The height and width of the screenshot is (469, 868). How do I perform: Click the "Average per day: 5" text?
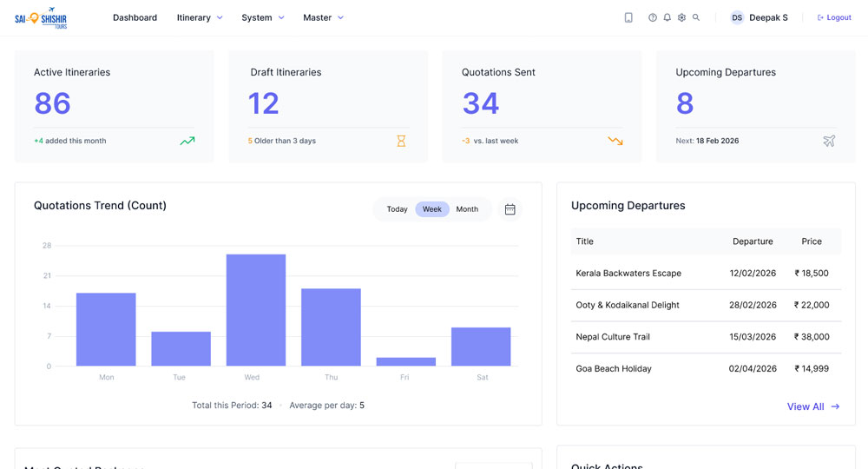[x=326, y=406]
